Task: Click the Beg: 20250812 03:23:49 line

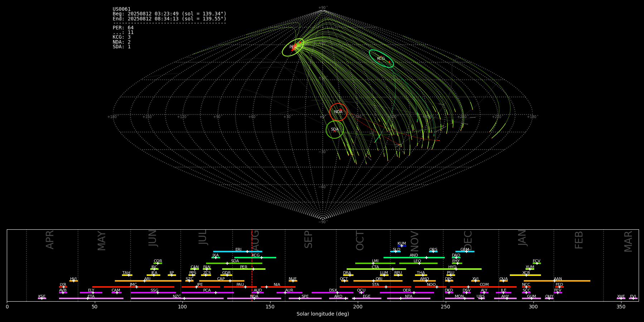Action: (x=170, y=14)
